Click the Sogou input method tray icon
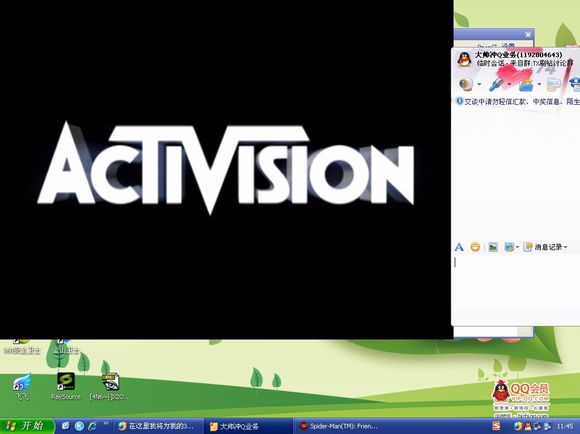The width and height of the screenshot is (580, 434). 496,426
